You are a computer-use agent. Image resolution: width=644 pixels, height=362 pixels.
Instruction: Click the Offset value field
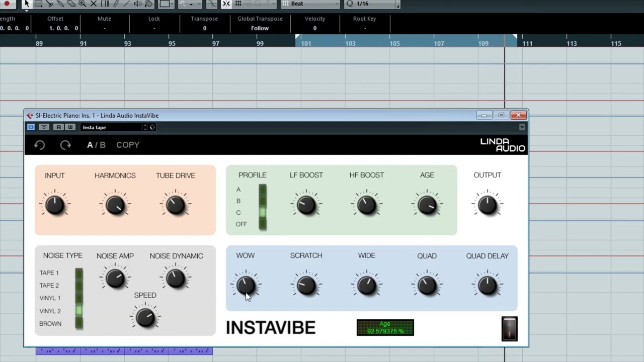(64, 28)
